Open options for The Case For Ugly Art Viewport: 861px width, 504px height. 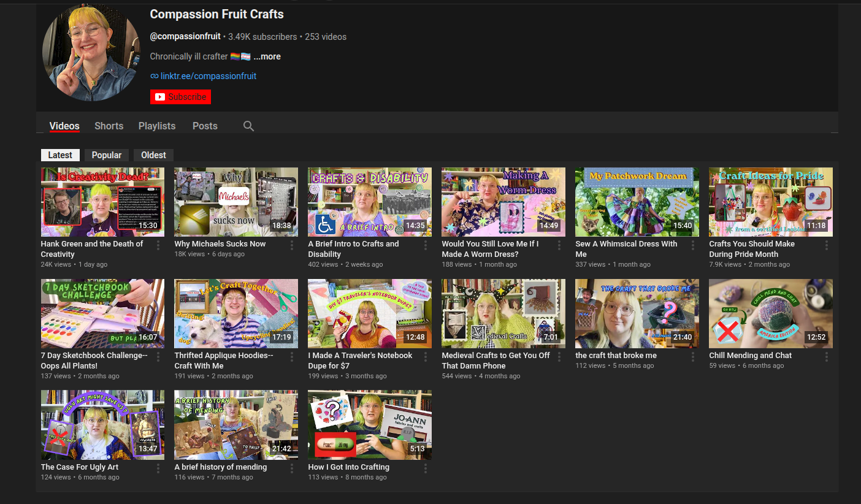[158, 468]
